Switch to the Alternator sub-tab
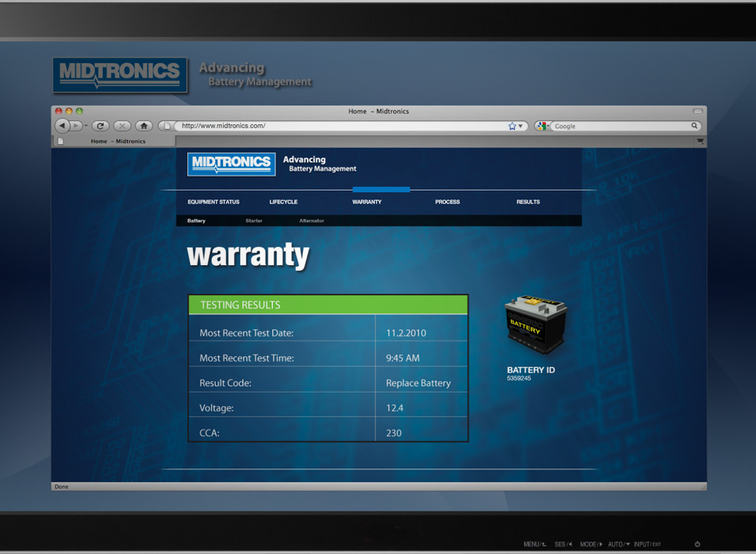 point(312,221)
